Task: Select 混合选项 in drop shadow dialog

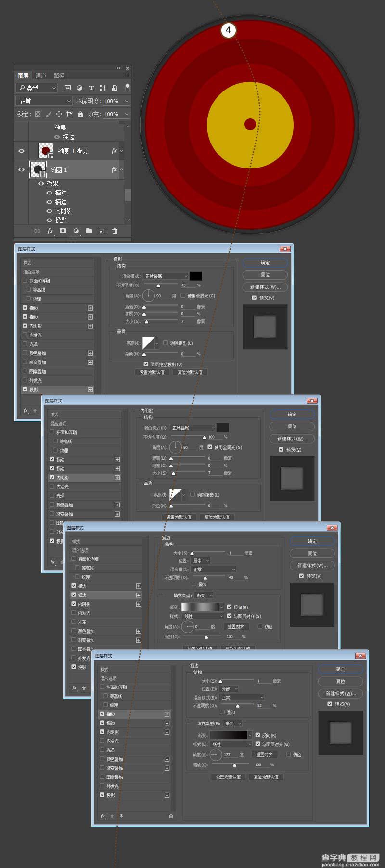Action: click(57, 272)
